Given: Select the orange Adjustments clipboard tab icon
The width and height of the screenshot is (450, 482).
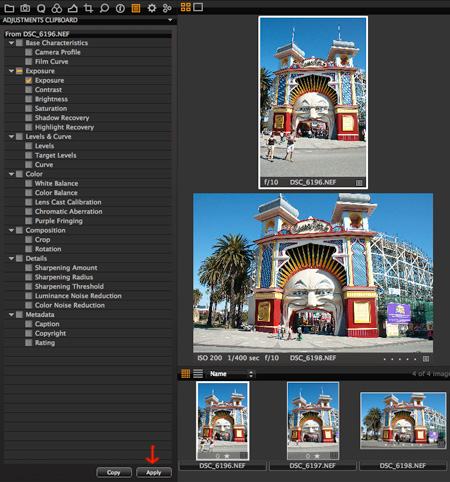Looking at the screenshot, I should (x=136, y=8).
